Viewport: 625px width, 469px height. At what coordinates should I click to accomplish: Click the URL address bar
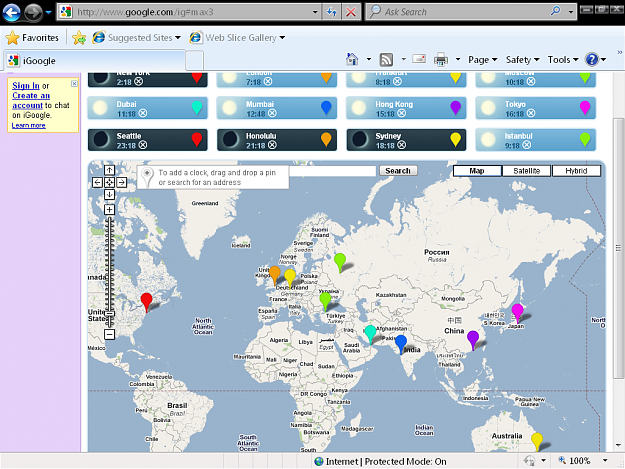[x=190, y=12]
